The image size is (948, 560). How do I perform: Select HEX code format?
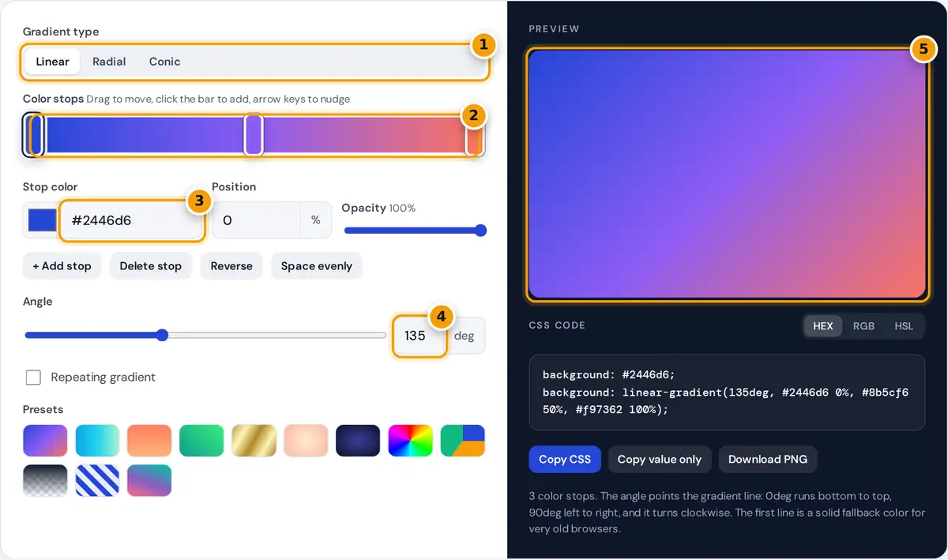tap(823, 326)
